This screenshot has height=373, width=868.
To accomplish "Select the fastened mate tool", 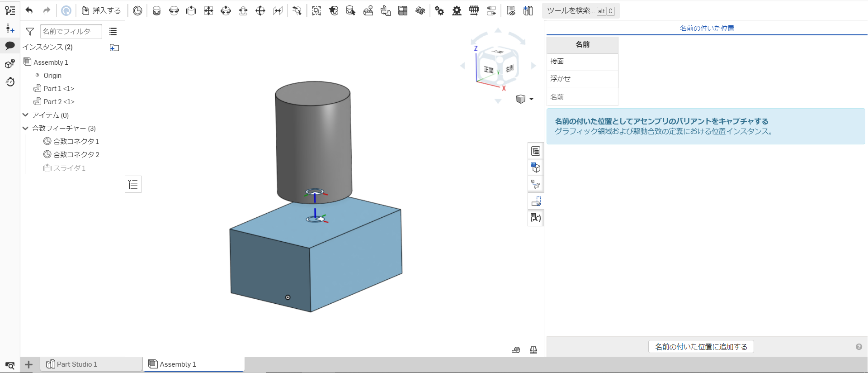I will coord(156,11).
